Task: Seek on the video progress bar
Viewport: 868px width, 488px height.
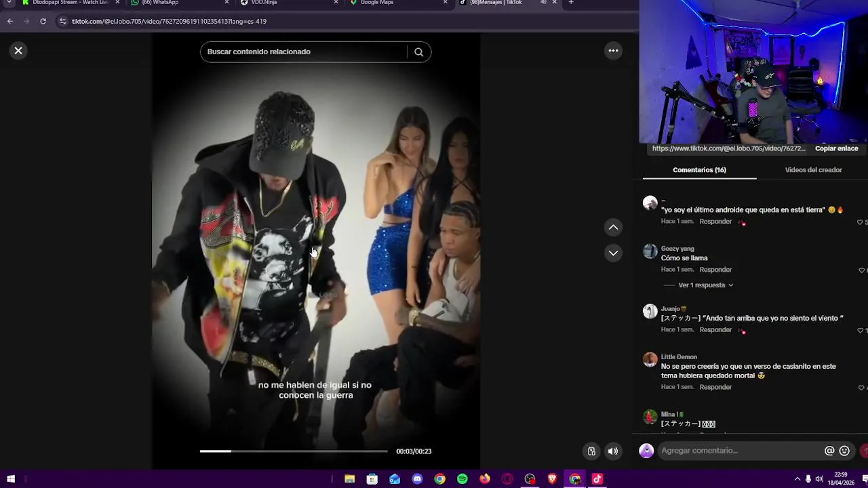Action: (x=294, y=451)
